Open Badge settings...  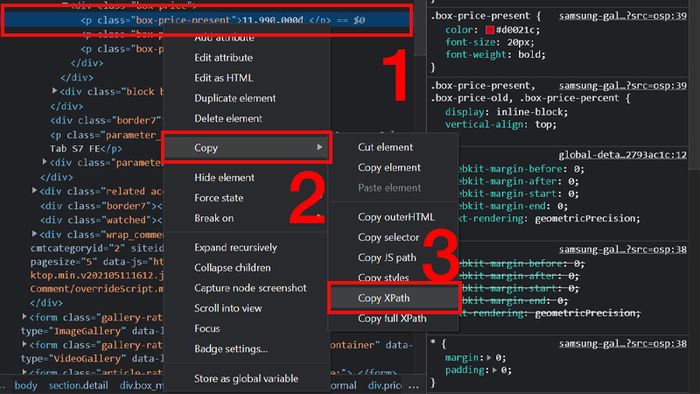click(231, 349)
